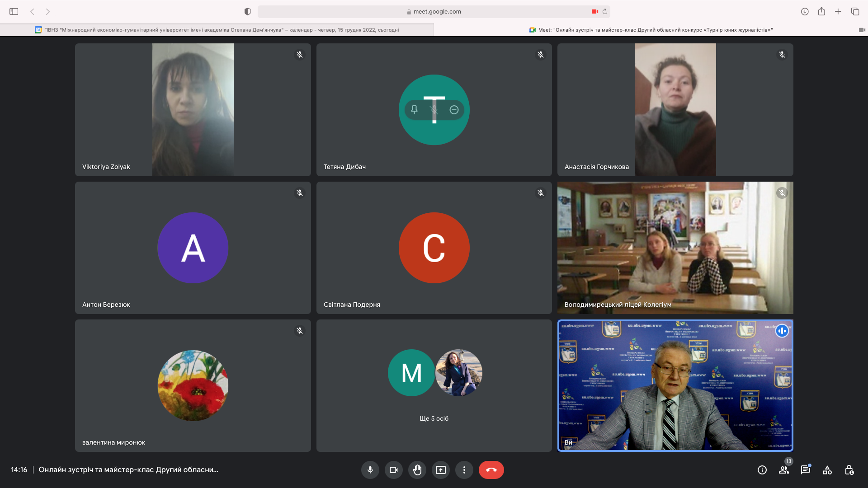Mute Тетяна Дибач from tile overlay

click(434, 110)
